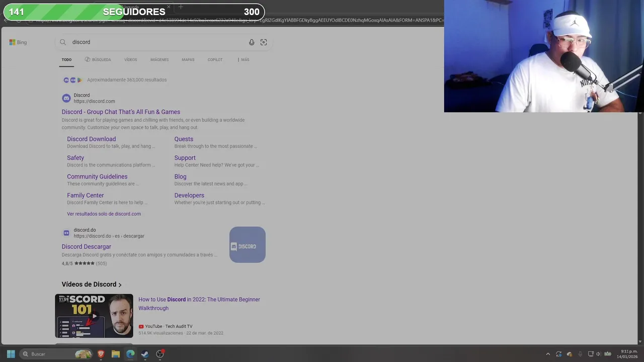Open the Support sitelink
Viewport: 644px width, 362px height.
tap(185, 158)
